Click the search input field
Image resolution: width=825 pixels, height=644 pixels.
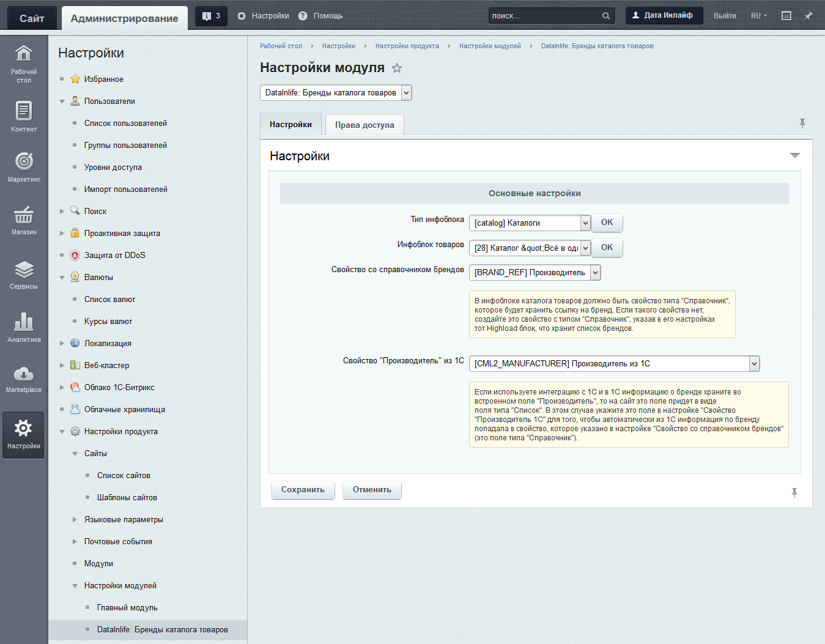(544, 16)
